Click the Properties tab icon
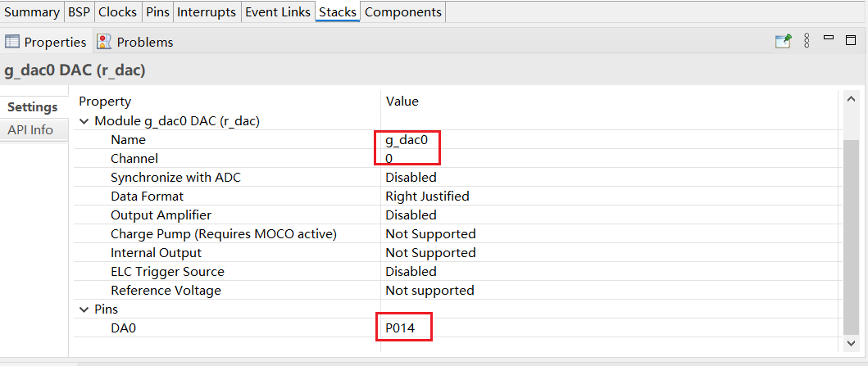The image size is (868, 366). (x=12, y=42)
